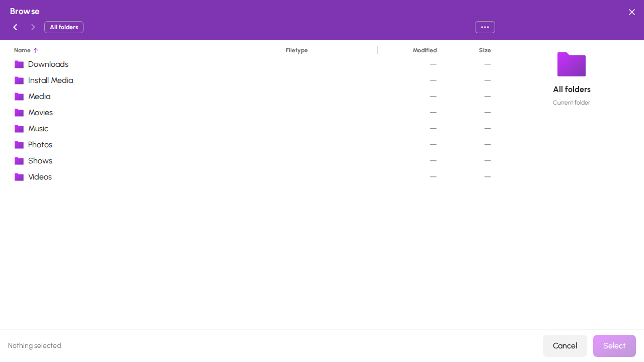Click the All folders breadcrumb button

pos(64,27)
